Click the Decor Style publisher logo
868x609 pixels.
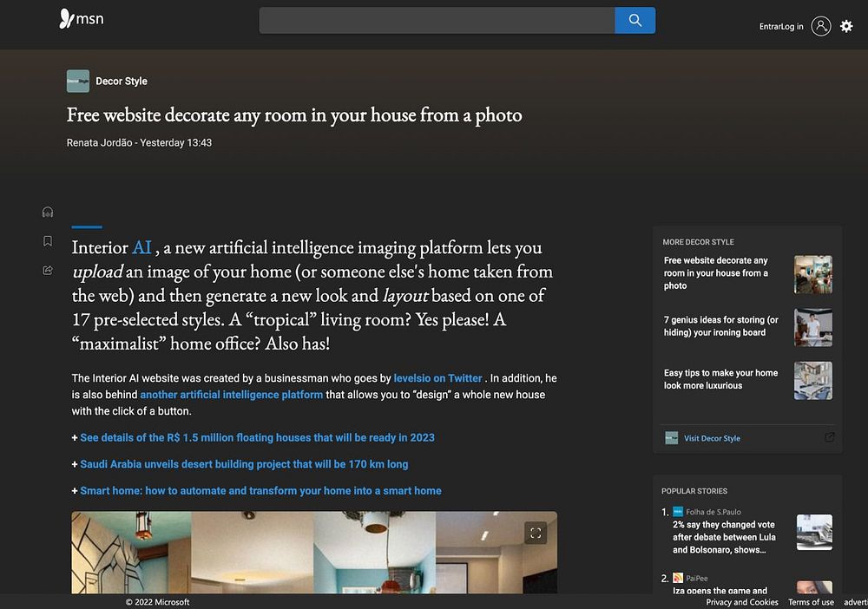coord(78,81)
